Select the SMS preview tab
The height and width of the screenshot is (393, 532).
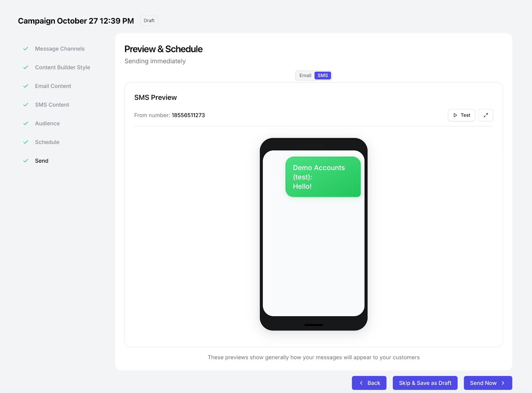[323, 75]
